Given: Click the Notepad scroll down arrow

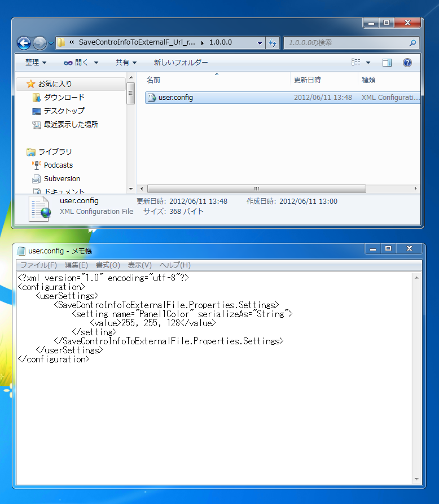Looking at the screenshot, I should pyautogui.click(x=416, y=479).
